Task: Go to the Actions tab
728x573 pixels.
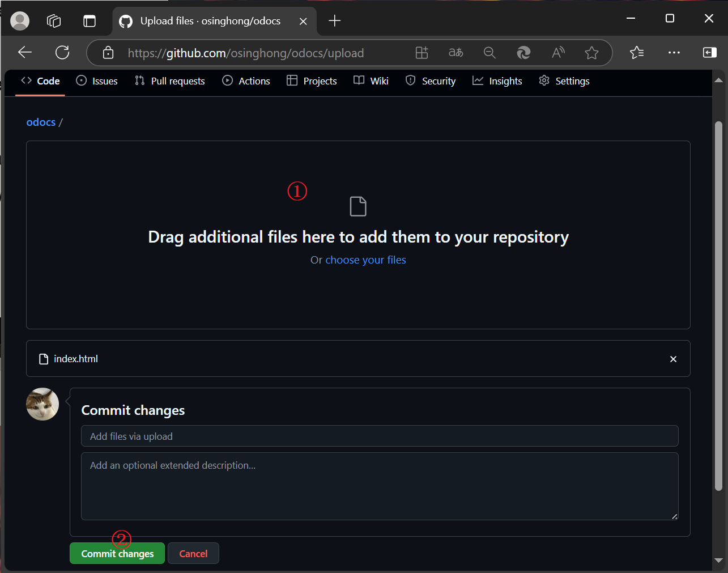Action: click(246, 81)
